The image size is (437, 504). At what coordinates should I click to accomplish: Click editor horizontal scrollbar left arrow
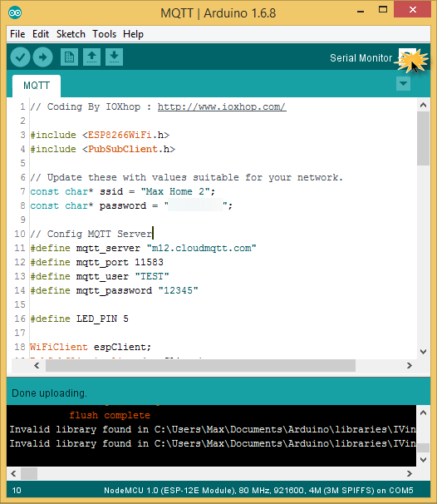(x=37, y=365)
